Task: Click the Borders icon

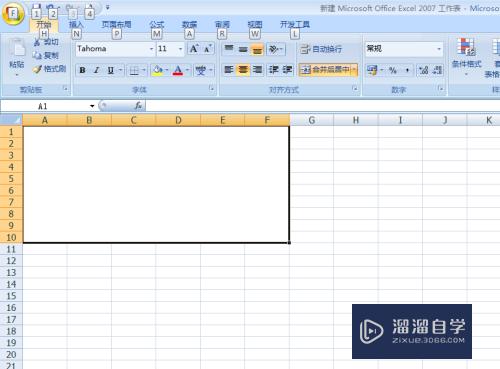Action: point(134,70)
